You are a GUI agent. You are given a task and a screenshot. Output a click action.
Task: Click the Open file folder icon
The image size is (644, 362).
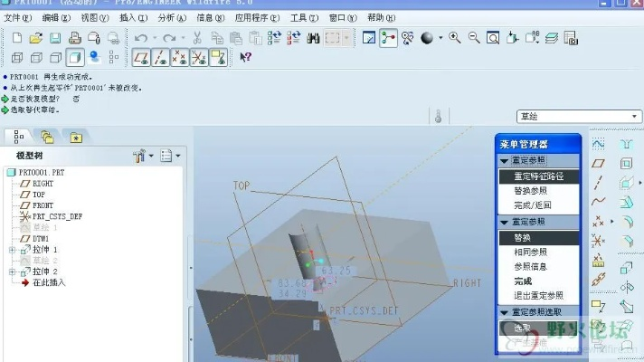click(35, 38)
